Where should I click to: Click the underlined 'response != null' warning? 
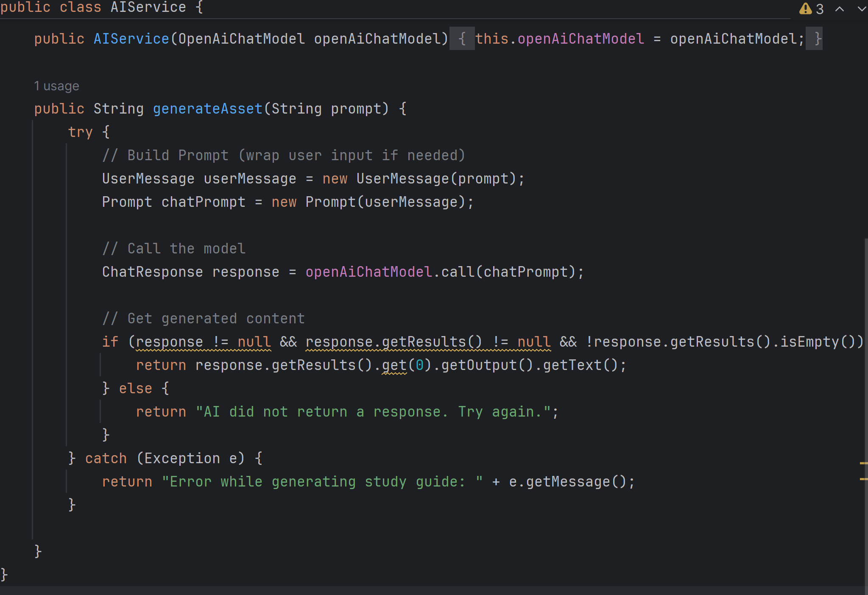coord(203,342)
